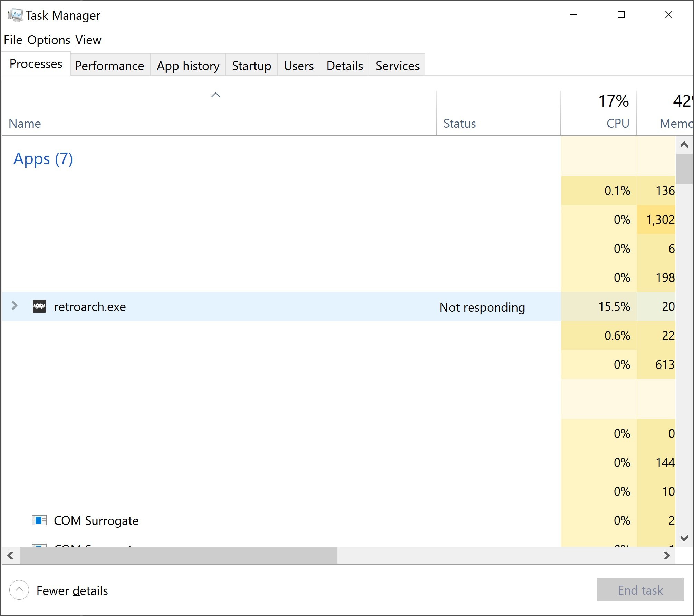Collapse view with Fewer details
This screenshot has height=616, width=694.
pyautogui.click(x=72, y=590)
